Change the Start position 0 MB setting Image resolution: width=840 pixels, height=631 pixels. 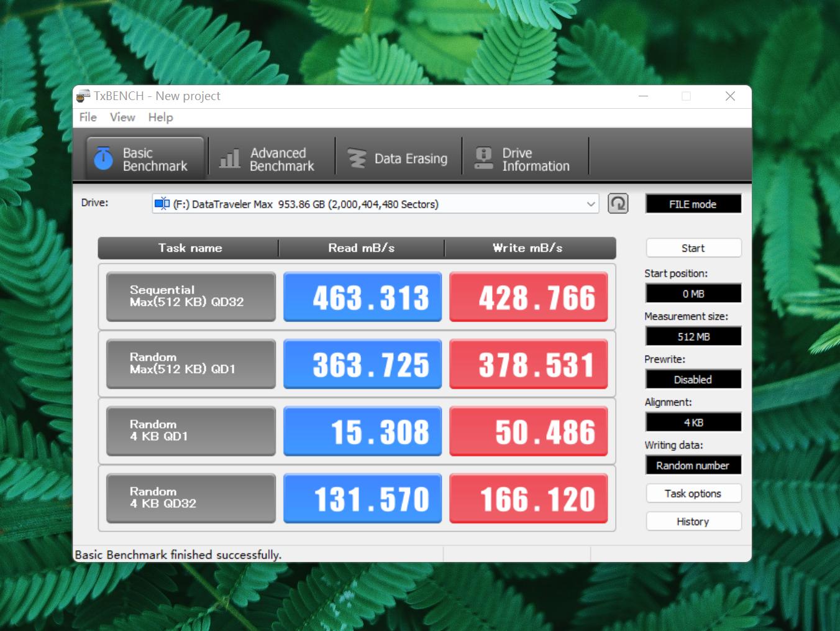click(693, 293)
